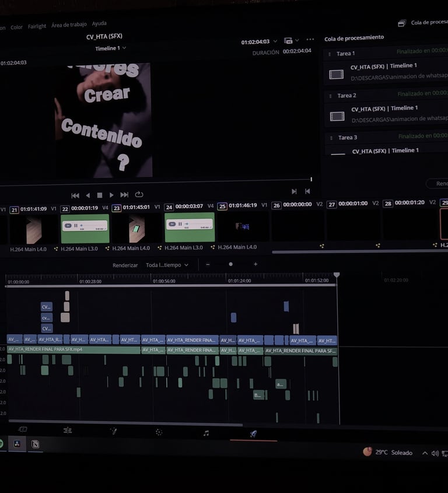Screen dimensions: 448x493
Task: Select the Tarea 2 render job
Action: tap(386, 109)
